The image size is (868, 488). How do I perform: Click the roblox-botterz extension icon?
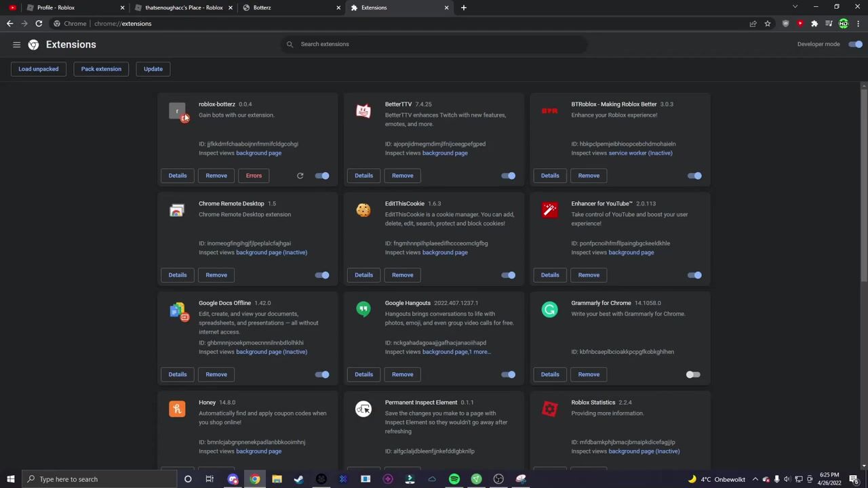(x=177, y=111)
